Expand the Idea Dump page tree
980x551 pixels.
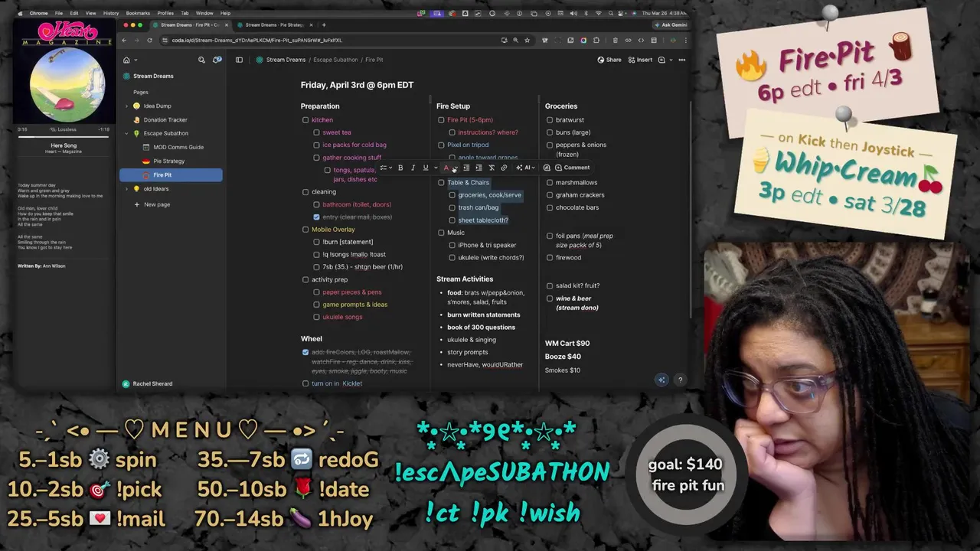point(126,106)
